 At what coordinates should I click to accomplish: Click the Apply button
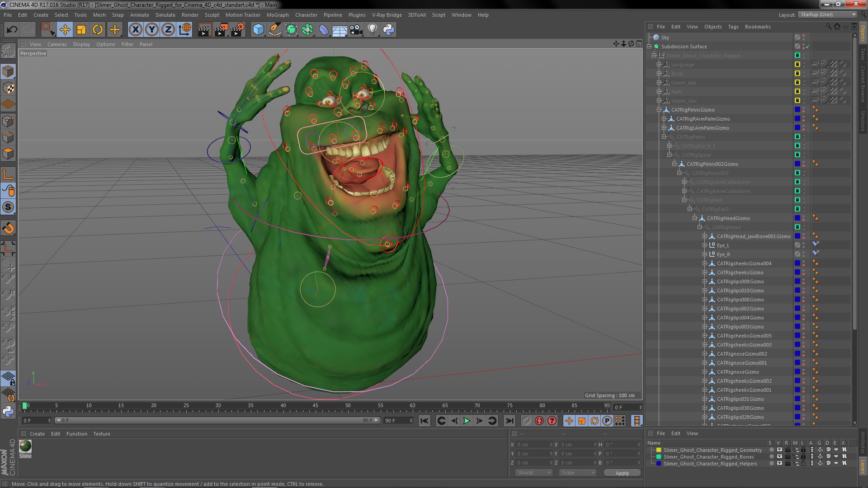coord(622,473)
